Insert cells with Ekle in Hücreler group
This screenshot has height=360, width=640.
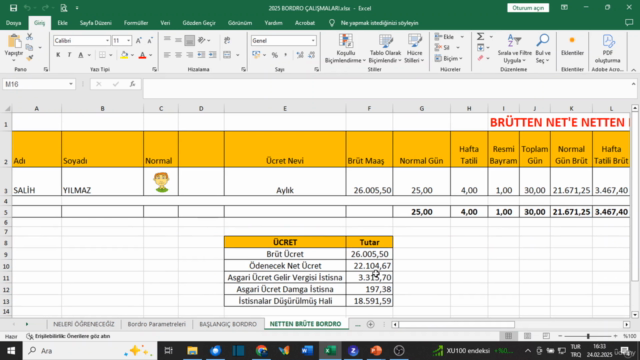pos(445,37)
